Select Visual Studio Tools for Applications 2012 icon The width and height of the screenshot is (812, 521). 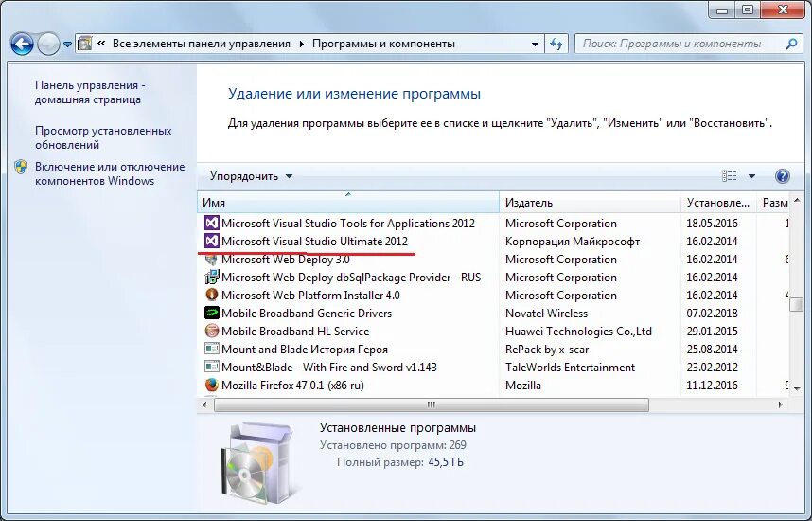tap(211, 224)
